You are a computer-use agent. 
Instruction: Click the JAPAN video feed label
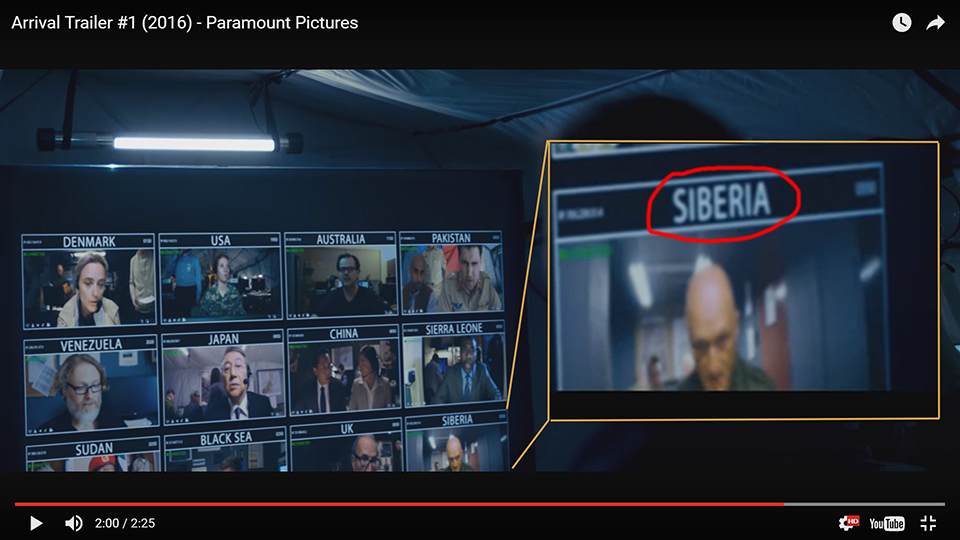[x=223, y=339]
